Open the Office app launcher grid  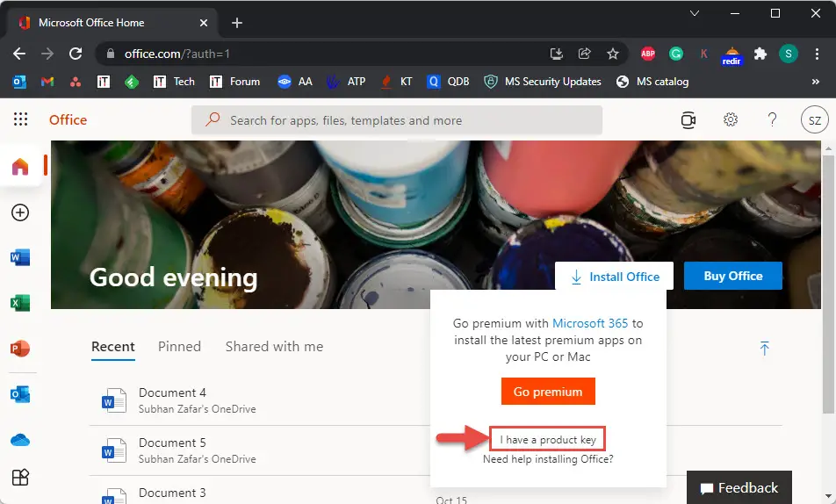[20, 119]
